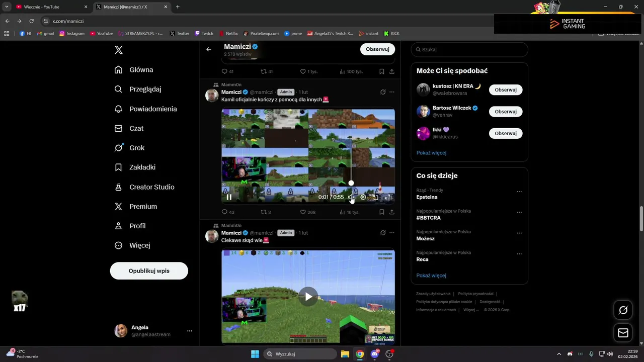644x362 pixels.
Task: Open more options on Kamil oficjalnie post
Action: coord(392,92)
